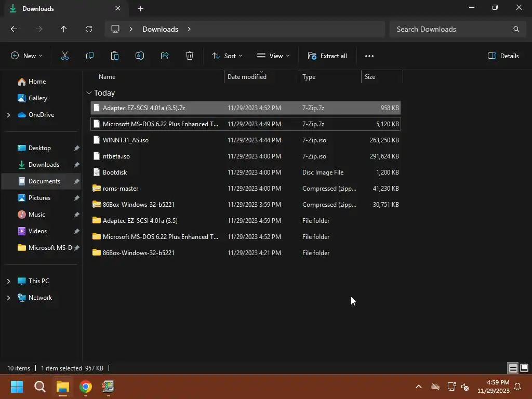Refresh the Downloads folder view
The image size is (532, 399).
89,29
